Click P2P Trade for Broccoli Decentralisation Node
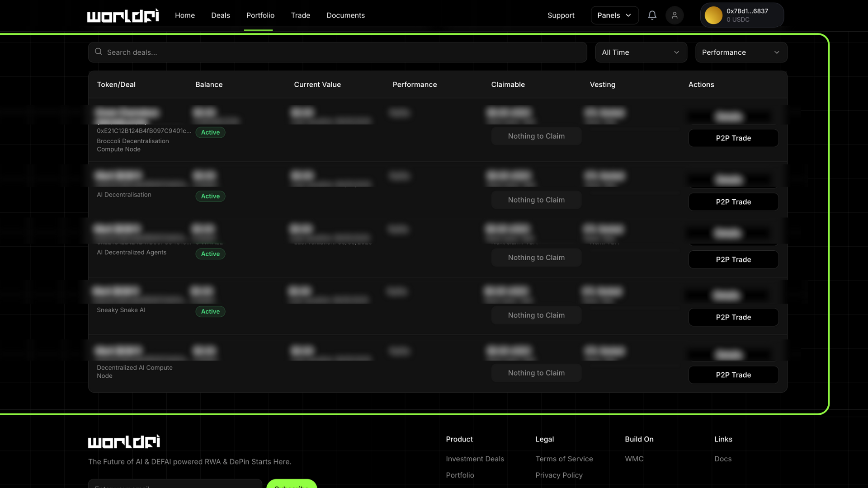Viewport: 868px width, 488px height. pos(733,138)
